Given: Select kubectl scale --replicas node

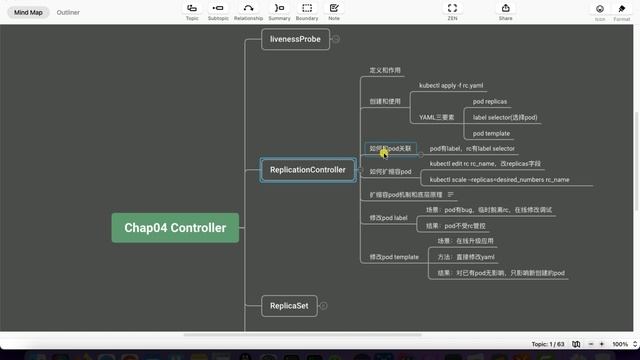Looking at the screenshot, I should coord(499,180).
